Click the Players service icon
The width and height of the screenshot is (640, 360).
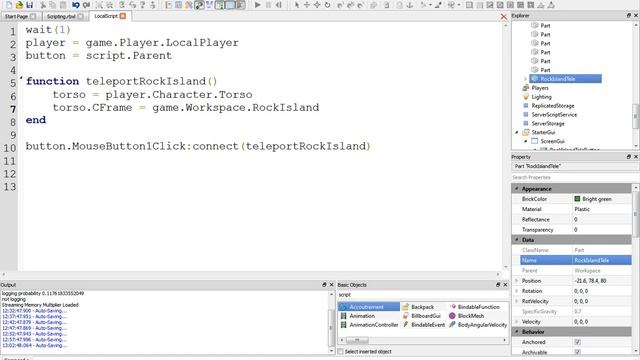pos(526,88)
